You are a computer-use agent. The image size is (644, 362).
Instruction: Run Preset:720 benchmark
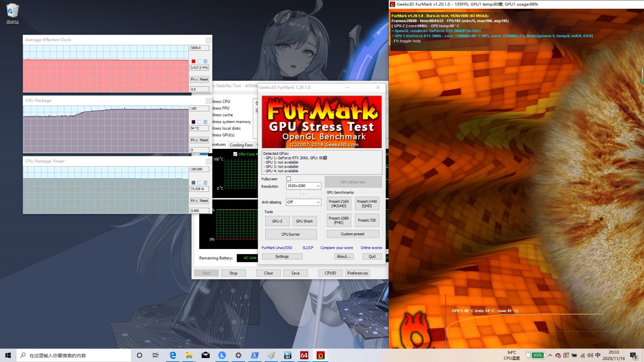point(367,220)
